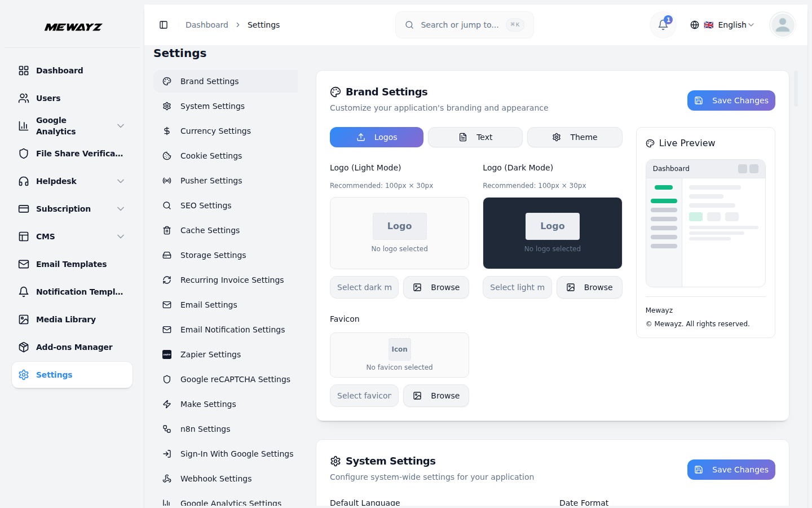Click the File Share Verification shield icon
The height and width of the screenshot is (508, 812).
24,154
